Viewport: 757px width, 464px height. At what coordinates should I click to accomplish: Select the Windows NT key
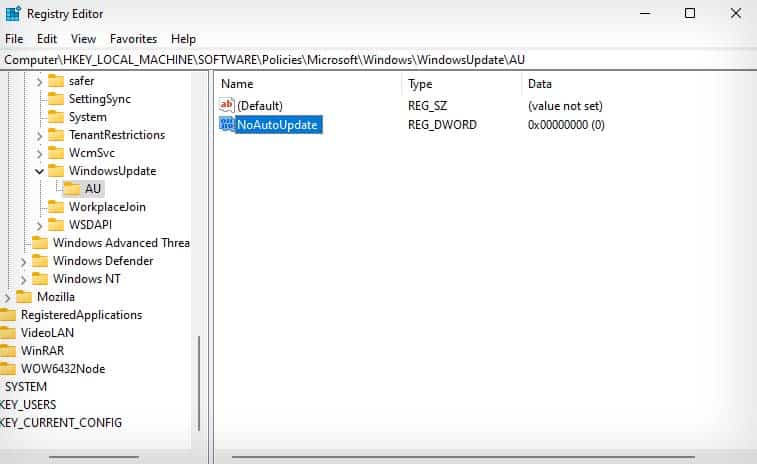[x=86, y=279]
